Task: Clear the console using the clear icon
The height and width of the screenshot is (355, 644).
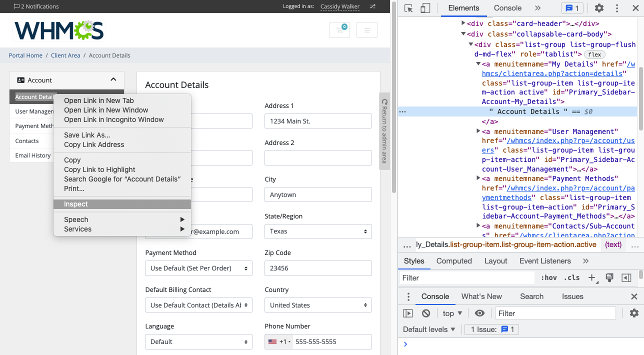Action: click(x=425, y=313)
